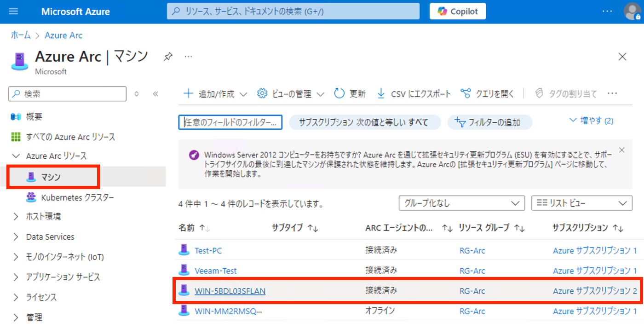Open RG-Arc link in Veeam-Test row
Viewport: 644px width, 329px height.
click(x=472, y=271)
